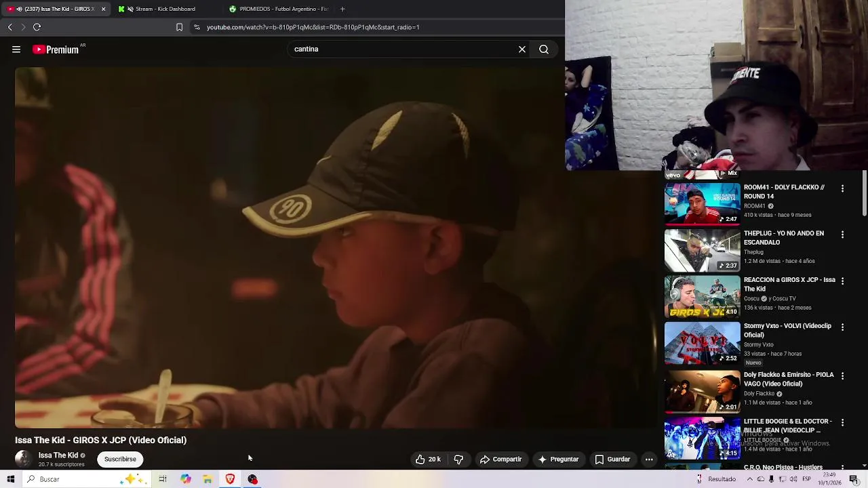Subscribe to Issa The Kid channel

(120, 460)
